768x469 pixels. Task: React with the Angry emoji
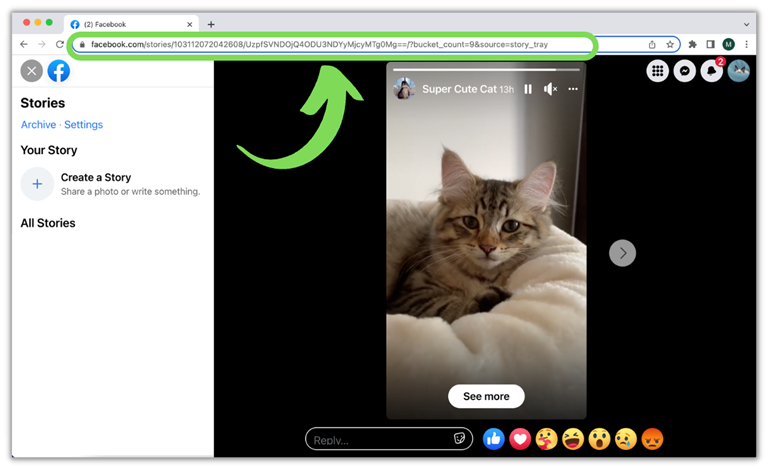click(x=652, y=439)
